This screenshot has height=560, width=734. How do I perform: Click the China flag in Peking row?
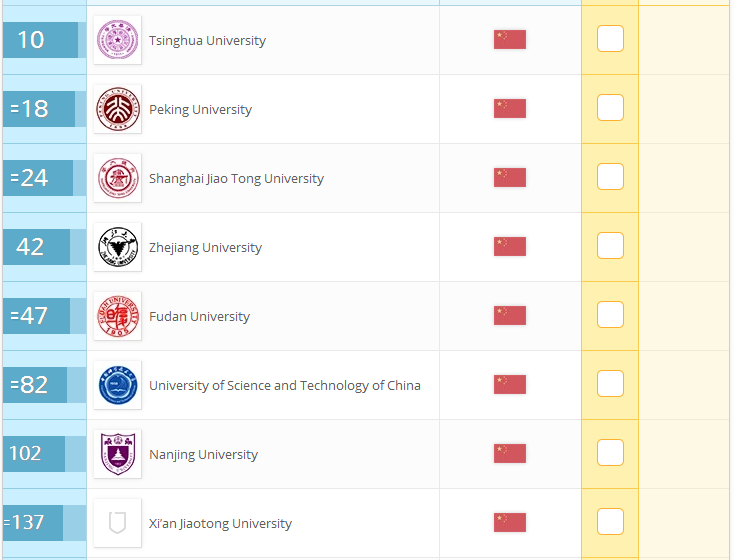(x=510, y=109)
